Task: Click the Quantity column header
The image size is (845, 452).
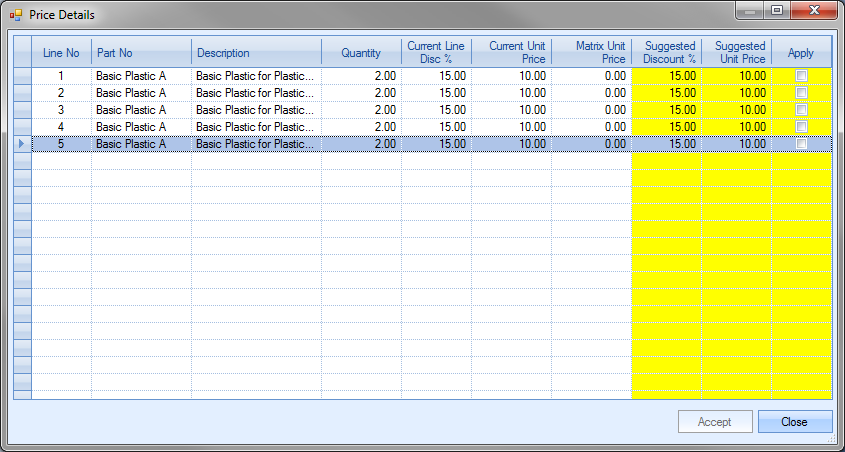Action: click(361, 53)
